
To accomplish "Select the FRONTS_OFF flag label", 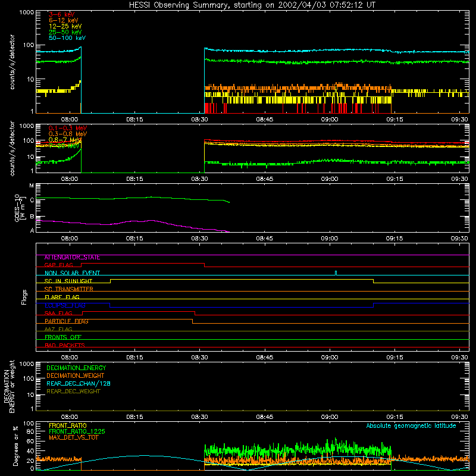I will click(x=63, y=337).
